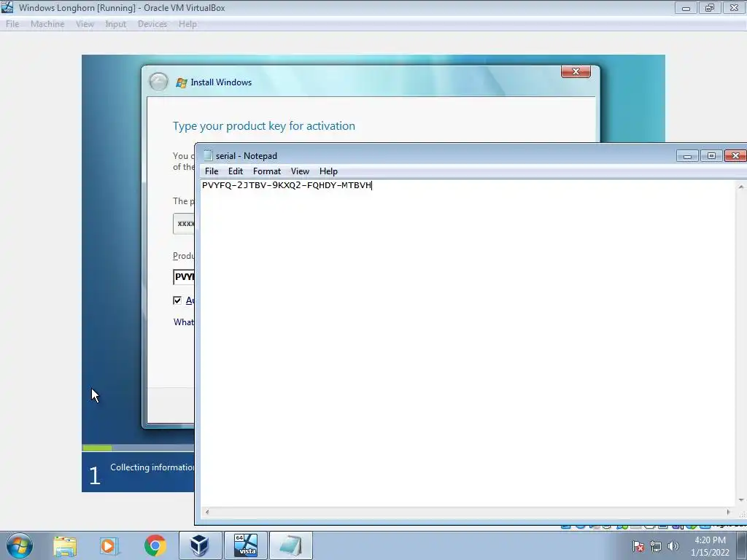This screenshot has width=747, height=560.
Task: Switch to the VirtualBox Manager taskbar button
Action: 200,545
